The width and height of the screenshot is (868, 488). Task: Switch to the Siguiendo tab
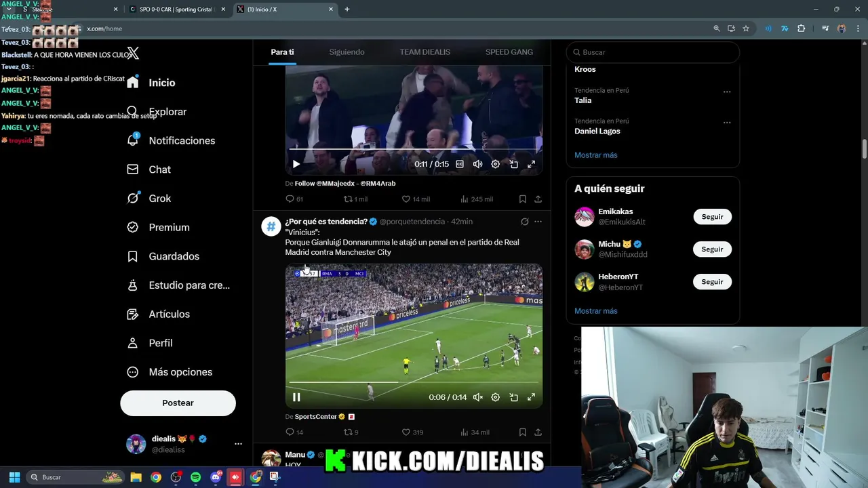(x=347, y=52)
